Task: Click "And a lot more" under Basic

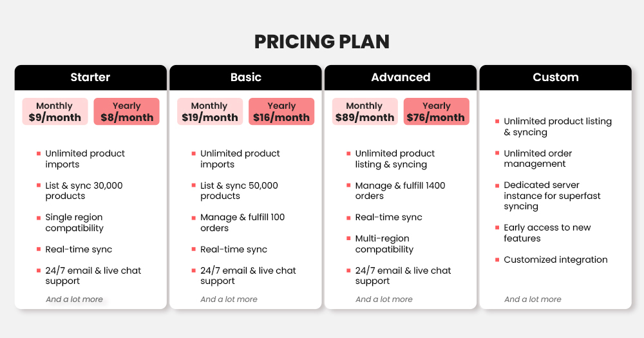Action: (229, 299)
